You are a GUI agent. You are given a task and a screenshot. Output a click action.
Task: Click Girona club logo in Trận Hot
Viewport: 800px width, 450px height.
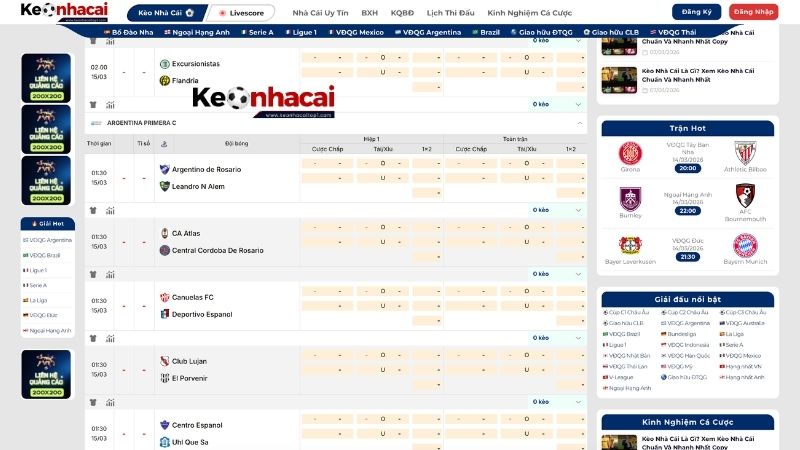(x=630, y=153)
